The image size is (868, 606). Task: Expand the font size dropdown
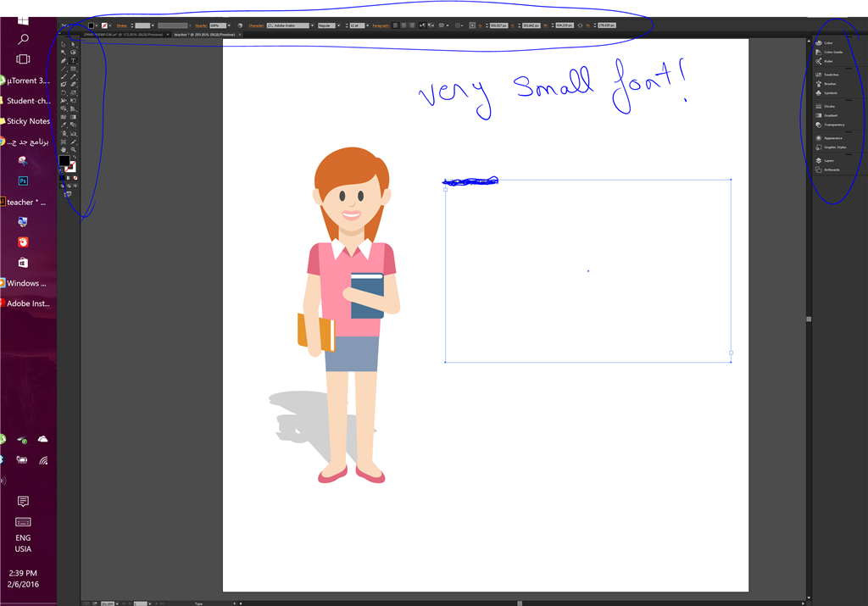tap(368, 25)
